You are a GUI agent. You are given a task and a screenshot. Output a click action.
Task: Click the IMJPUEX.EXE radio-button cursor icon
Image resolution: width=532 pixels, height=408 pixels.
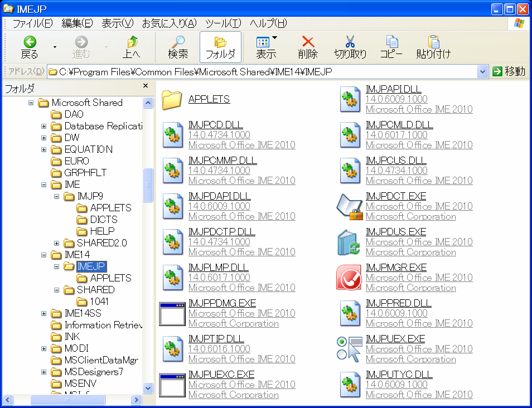coord(350,349)
